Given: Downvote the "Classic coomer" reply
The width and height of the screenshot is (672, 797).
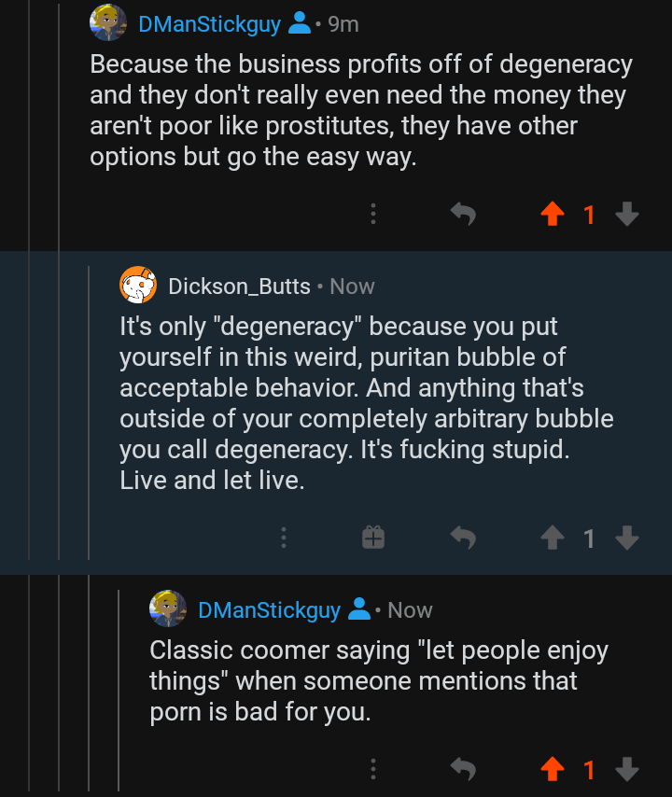Looking at the screenshot, I should pyautogui.click(x=627, y=769).
